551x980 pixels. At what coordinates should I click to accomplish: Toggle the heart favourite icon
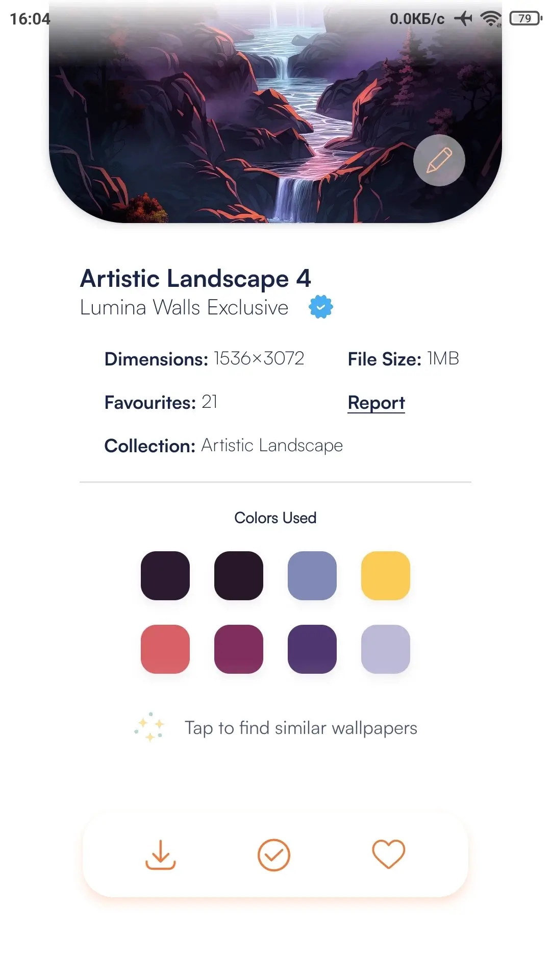[x=388, y=854]
